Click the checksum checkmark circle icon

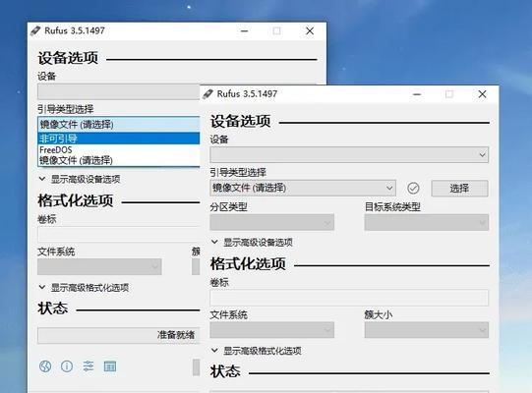[x=413, y=188]
